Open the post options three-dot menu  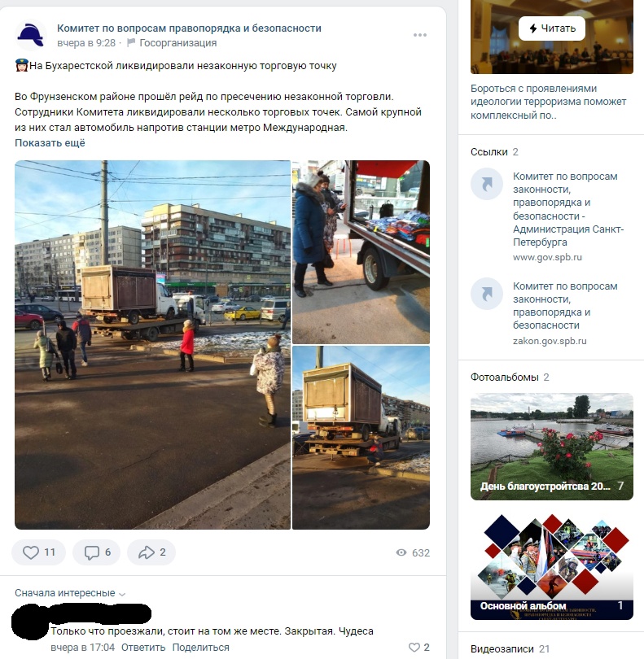click(x=420, y=35)
